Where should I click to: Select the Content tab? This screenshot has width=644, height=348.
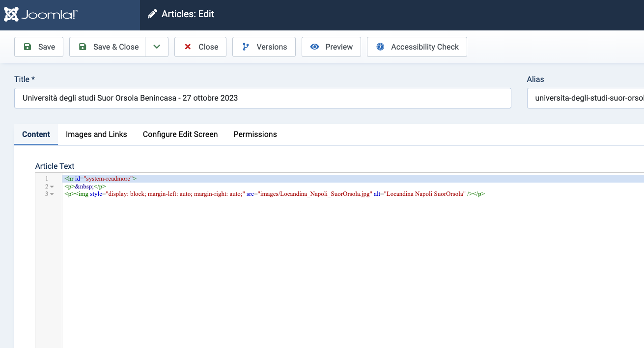coord(36,134)
